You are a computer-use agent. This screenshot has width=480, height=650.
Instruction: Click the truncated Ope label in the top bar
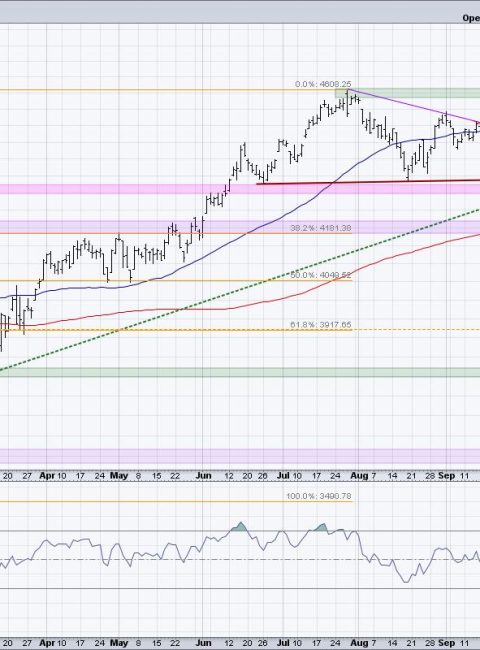tap(471, 18)
